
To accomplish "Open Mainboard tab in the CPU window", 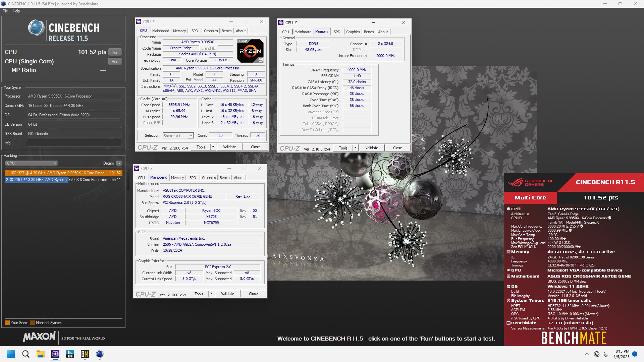I will [x=161, y=31].
